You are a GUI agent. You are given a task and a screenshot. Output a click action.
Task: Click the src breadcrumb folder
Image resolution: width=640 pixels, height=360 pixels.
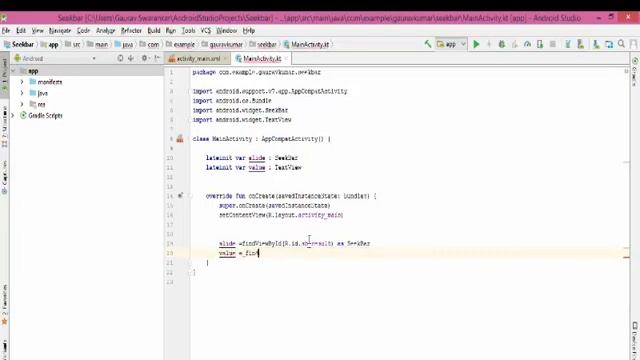[x=73, y=44]
